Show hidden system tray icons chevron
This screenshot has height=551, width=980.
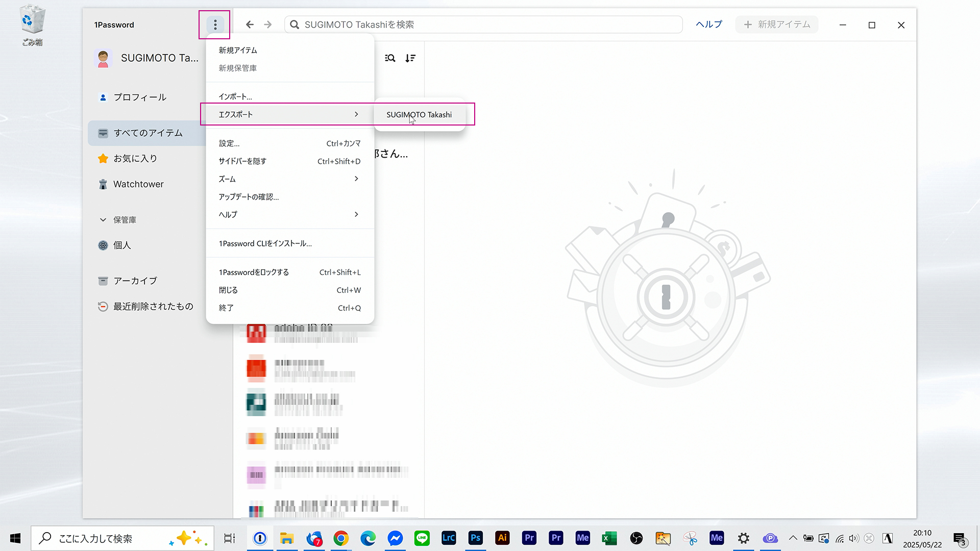click(793, 538)
